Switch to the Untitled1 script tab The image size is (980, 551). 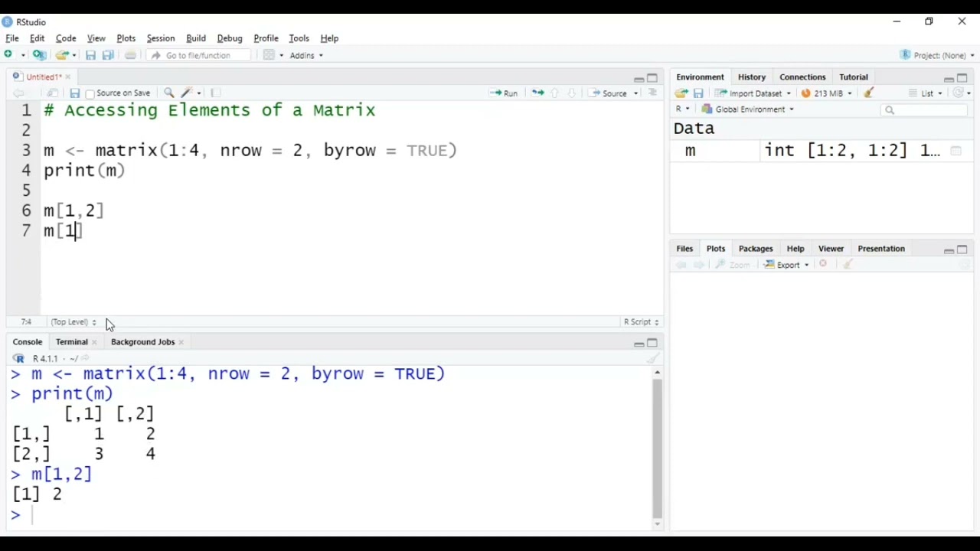point(42,77)
